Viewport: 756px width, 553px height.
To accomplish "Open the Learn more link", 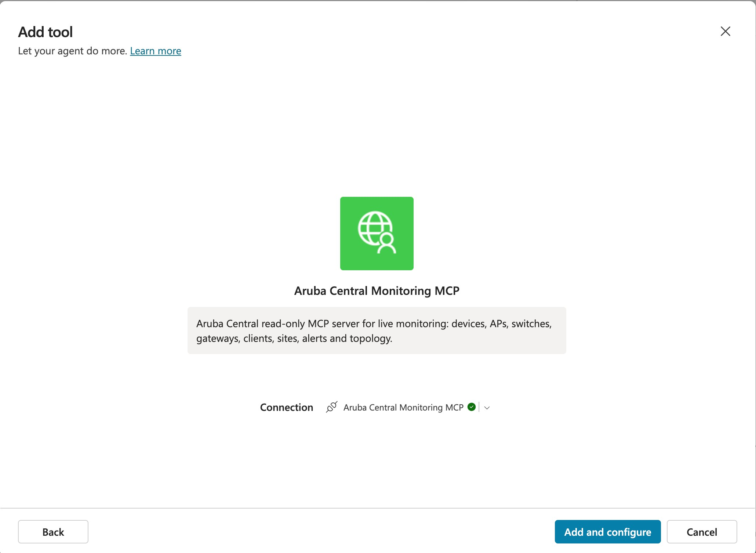I will 156,51.
